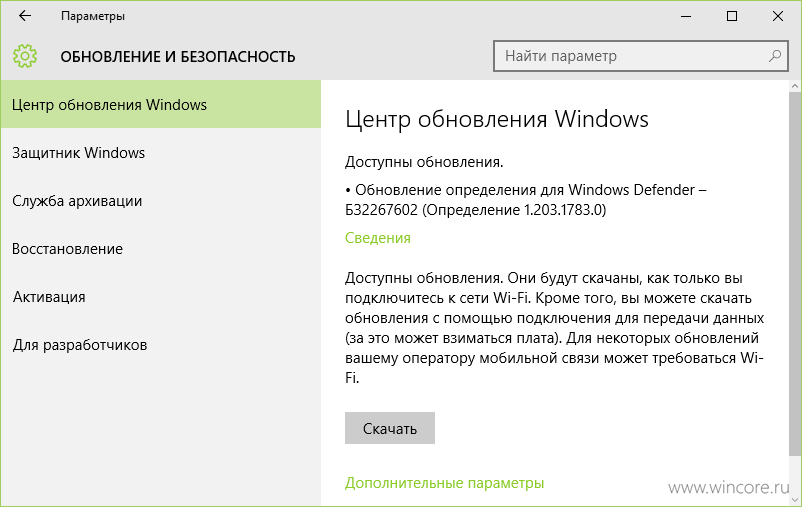This screenshot has height=507, width=802.
Task: Select Центр обновления Windows in sidebar
Action: click(x=161, y=104)
